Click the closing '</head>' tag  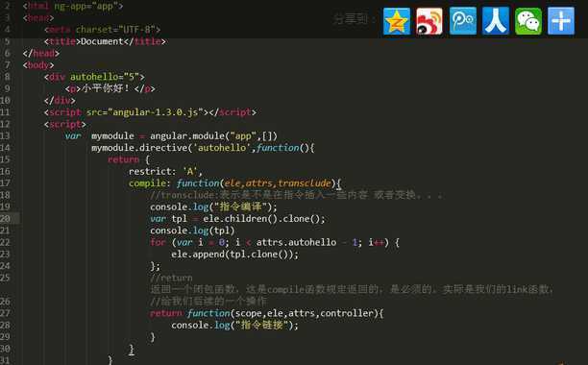(40, 53)
